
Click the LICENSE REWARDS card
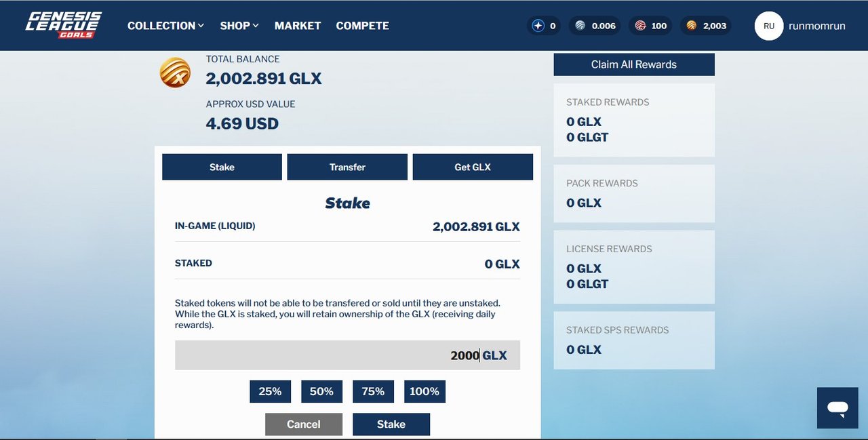click(634, 267)
